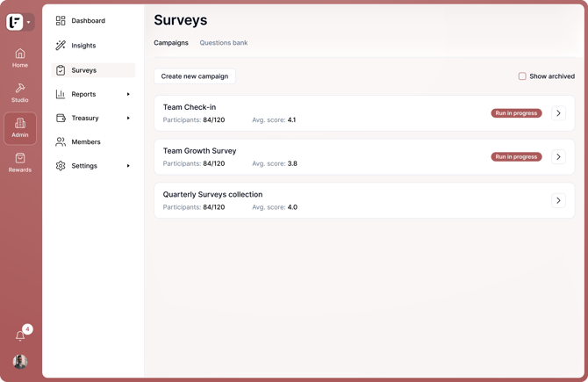Screen dimensions: 588x382
Task: Enable the Show archived checkbox
Action: coord(522,76)
